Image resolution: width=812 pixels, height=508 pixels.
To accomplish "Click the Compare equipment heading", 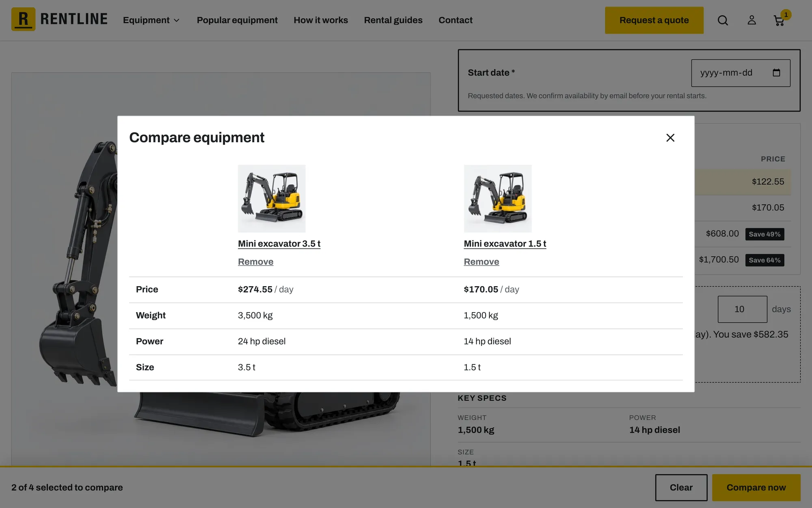I will [x=197, y=137].
